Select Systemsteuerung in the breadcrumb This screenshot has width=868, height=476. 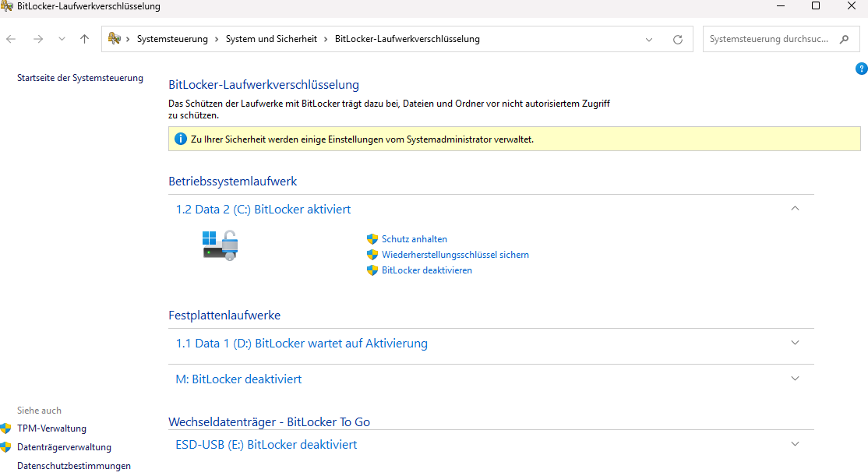(x=172, y=39)
